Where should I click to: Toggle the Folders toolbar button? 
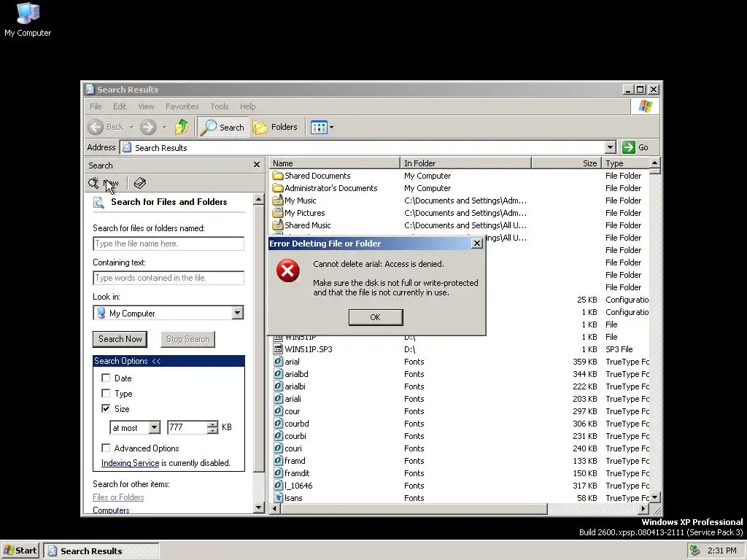275,127
